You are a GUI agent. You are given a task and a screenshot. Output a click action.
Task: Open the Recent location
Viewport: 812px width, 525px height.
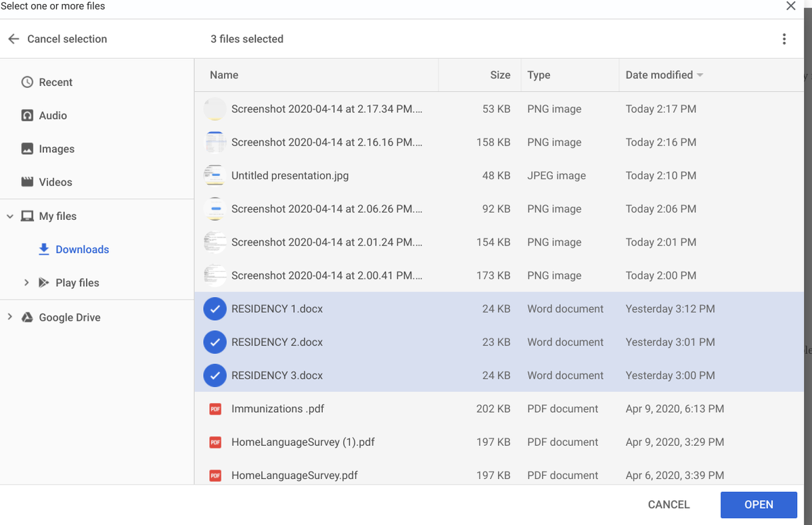pos(55,82)
